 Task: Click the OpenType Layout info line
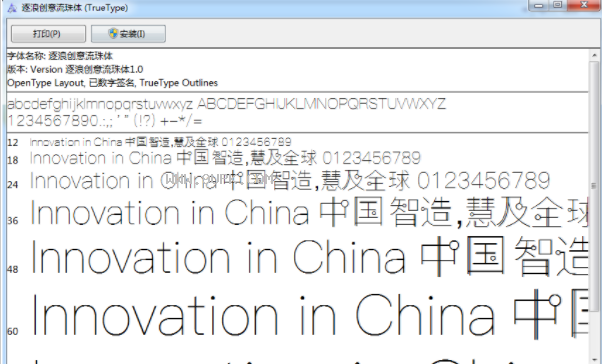pos(112,83)
